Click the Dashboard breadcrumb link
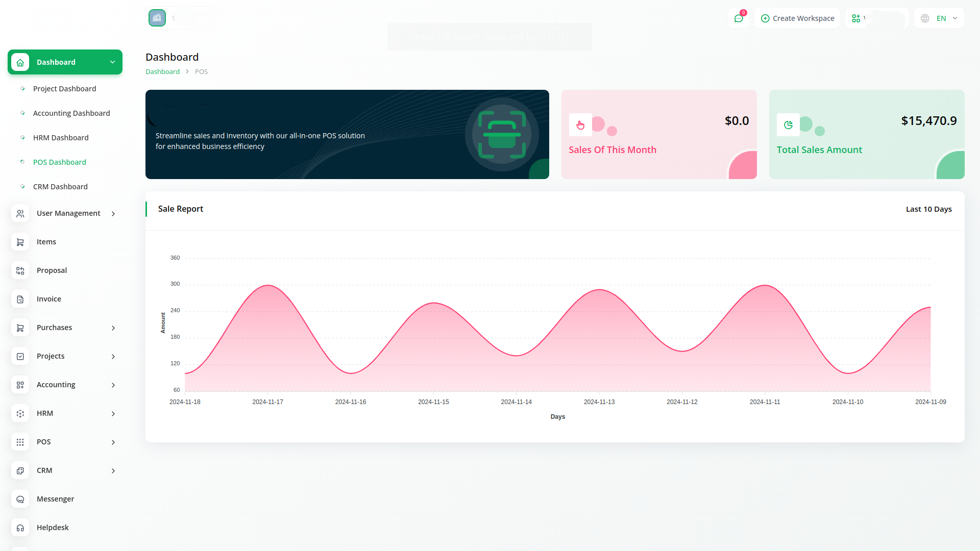The width and height of the screenshot is (980, 551). (162, 72)
